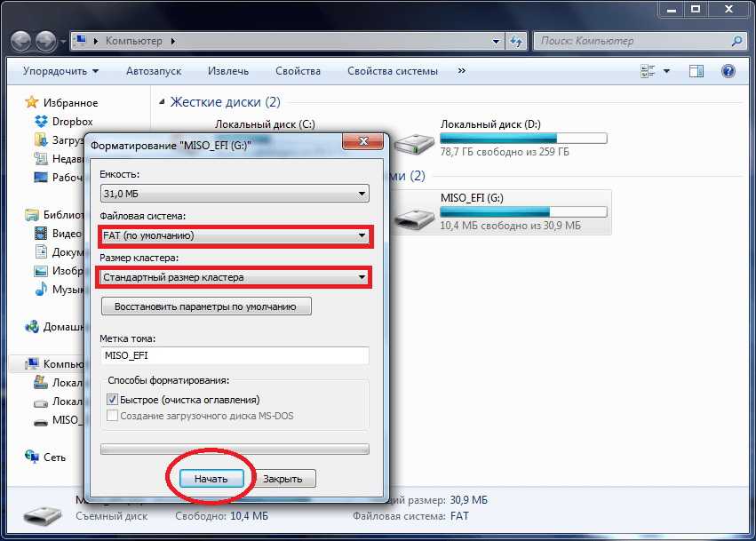Click Свойства in the toolbar

point(298,71)
